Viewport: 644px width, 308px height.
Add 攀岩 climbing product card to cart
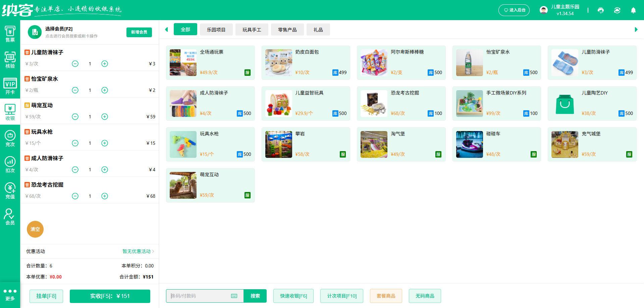click(306, 144)
